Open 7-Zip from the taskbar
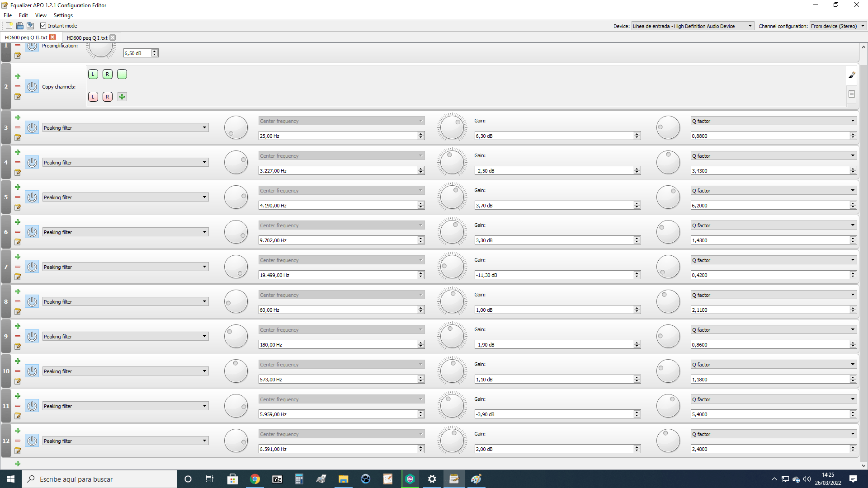Viewport: 868px width, 488px height. (x=277, y=479)
